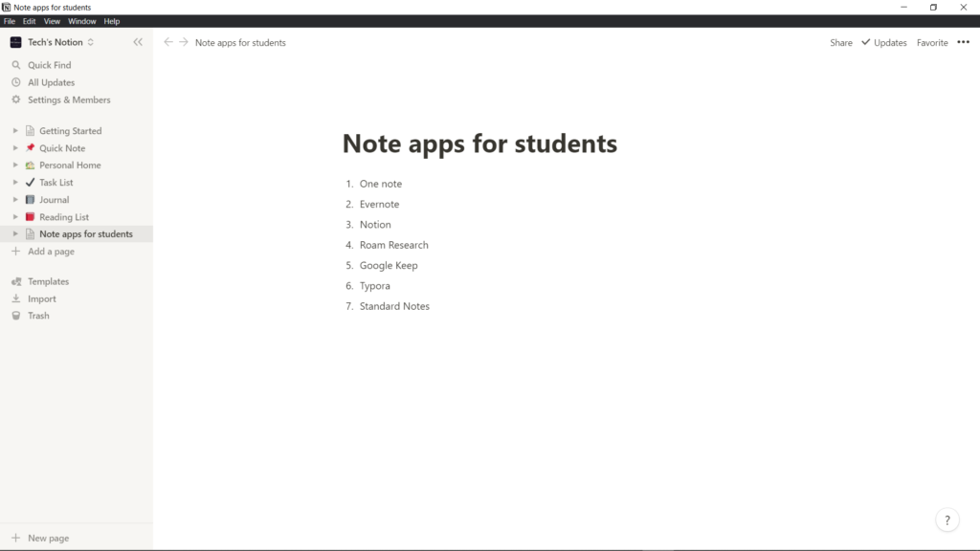Viewport: 980px width, 551px height.
Task: Click the plus icon beside Add a page
Action: click(16, 252)
